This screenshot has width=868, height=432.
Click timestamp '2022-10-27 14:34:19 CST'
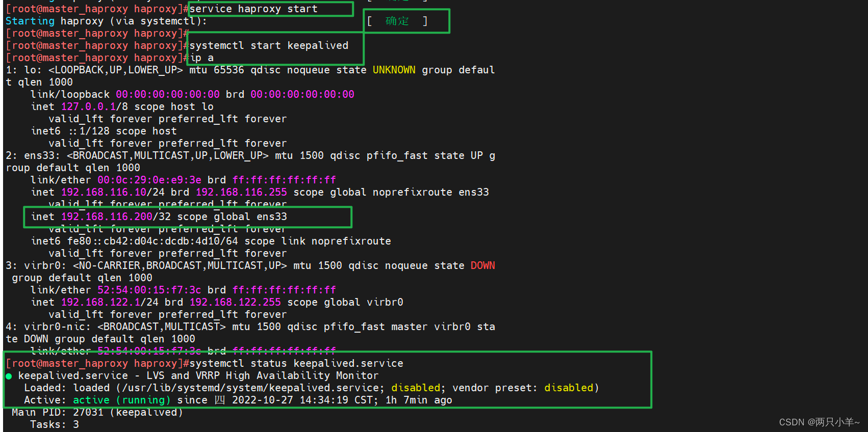[302, 400]
